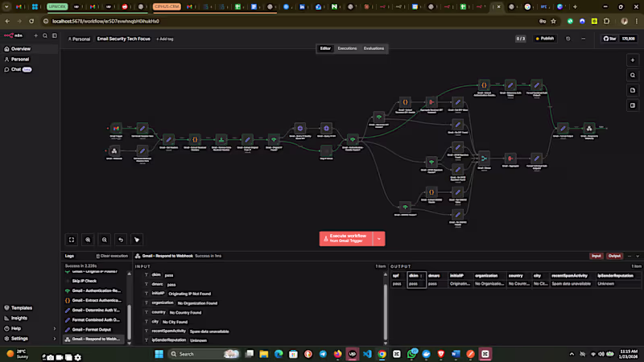Click the reset zoom arrow icon
The width and height of the screenshot is (644, 362).
(121, 240)
